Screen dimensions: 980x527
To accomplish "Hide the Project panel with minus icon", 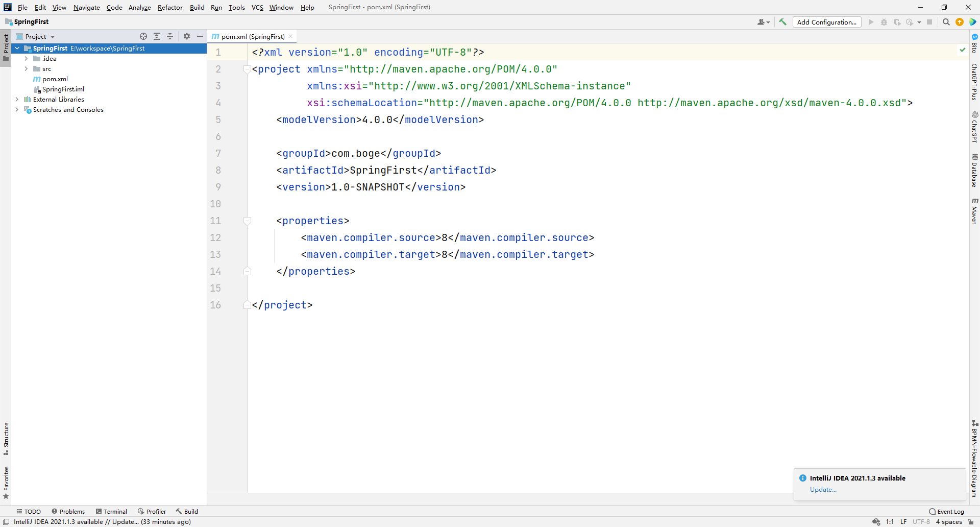I will pyautogui.click(x=200, y=36).
